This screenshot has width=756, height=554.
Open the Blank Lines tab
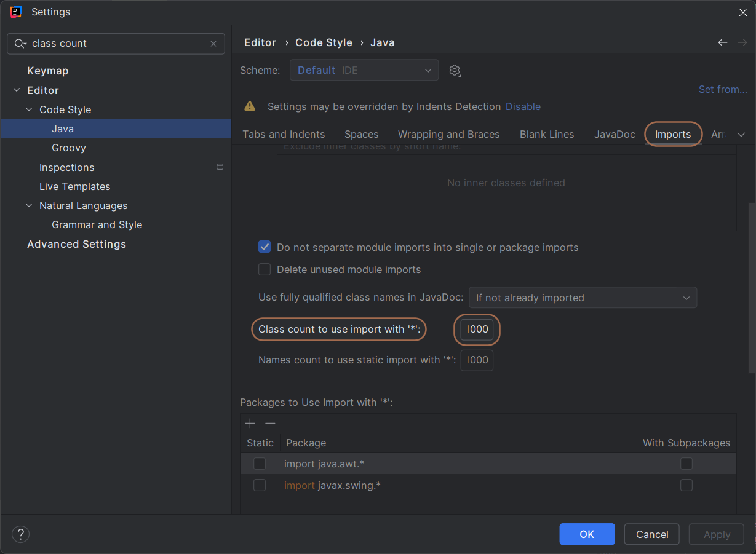click(x=547, y=134)
